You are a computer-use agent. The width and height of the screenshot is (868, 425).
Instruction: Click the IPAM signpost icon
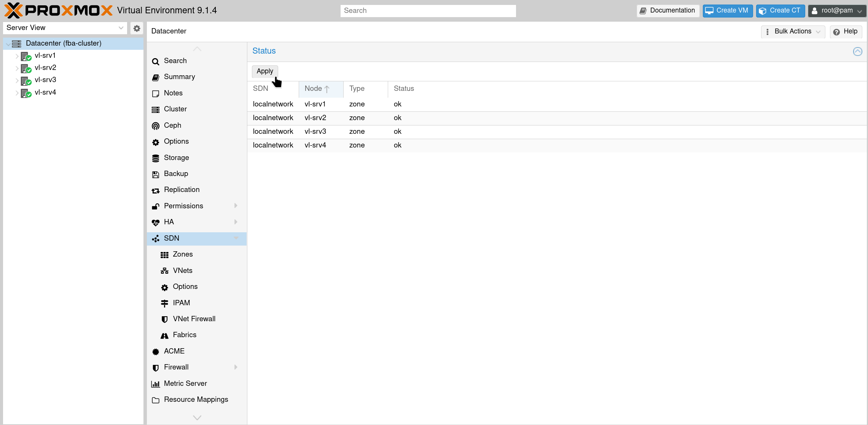164,303
